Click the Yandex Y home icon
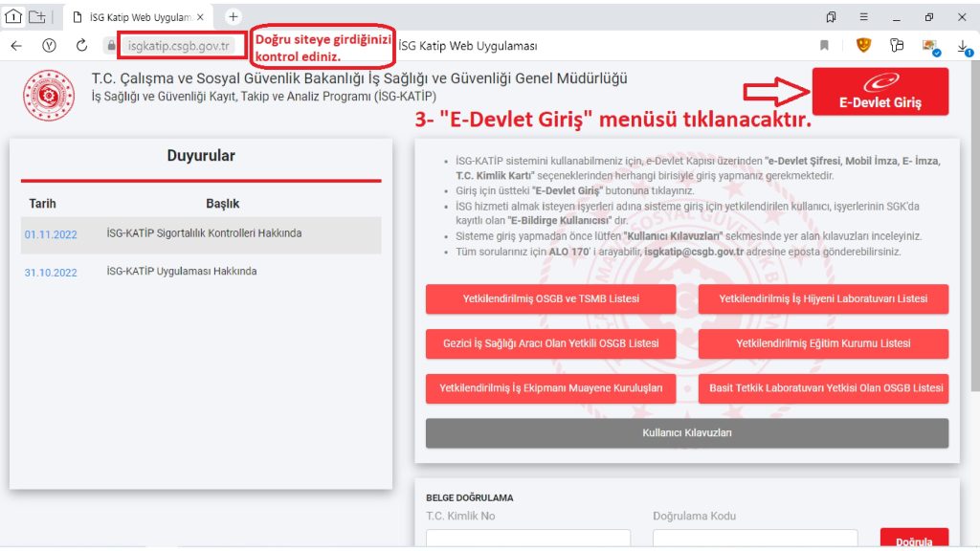 (49, 46)
